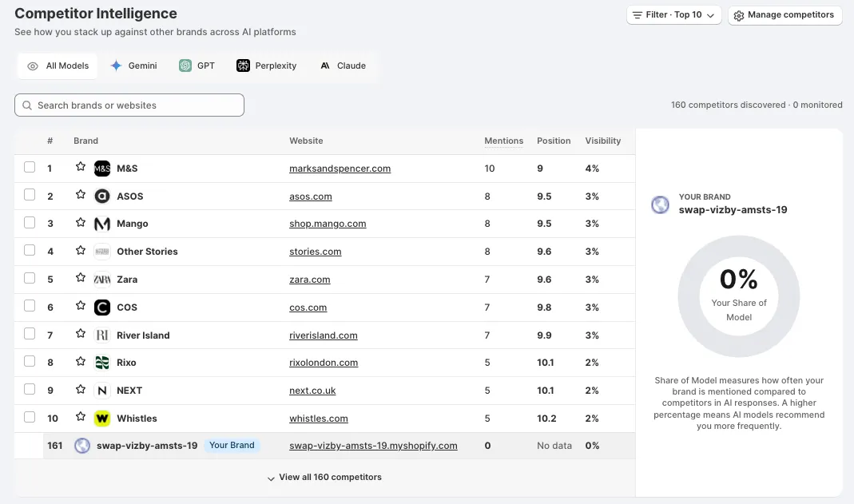The height and width of the screenshot is (504, 854).
Task: Open the next.co.uk link
Action: [x=312, y=391]
